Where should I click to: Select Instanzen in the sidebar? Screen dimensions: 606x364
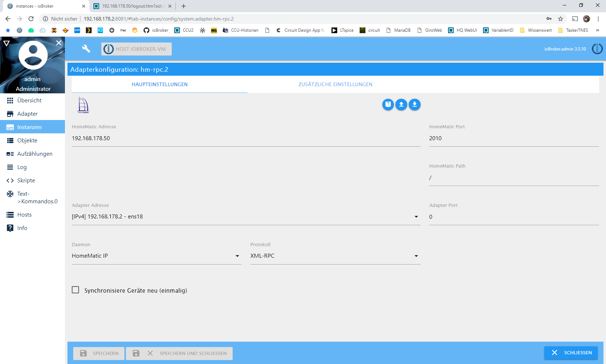[32, 127]
